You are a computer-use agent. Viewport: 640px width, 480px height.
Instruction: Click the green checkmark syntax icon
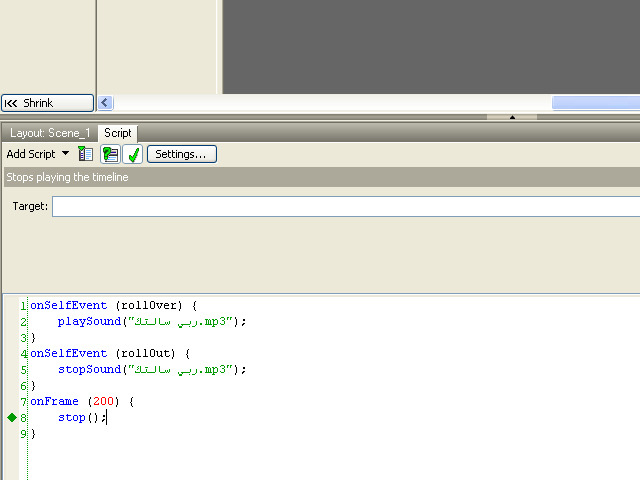pyautogui.click(x=132, y=154)
